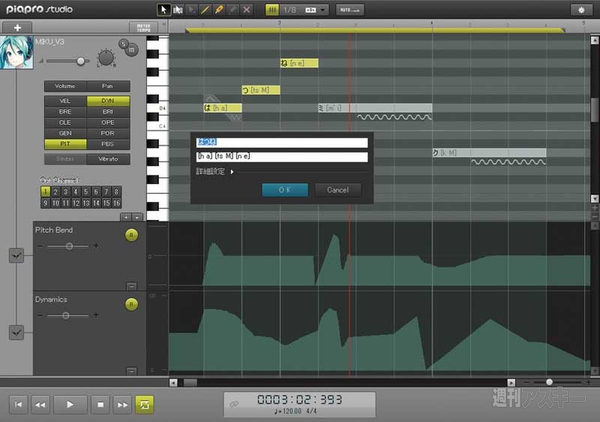Select the ね [n e] note

pyautogui.click(x=299, y=63)
